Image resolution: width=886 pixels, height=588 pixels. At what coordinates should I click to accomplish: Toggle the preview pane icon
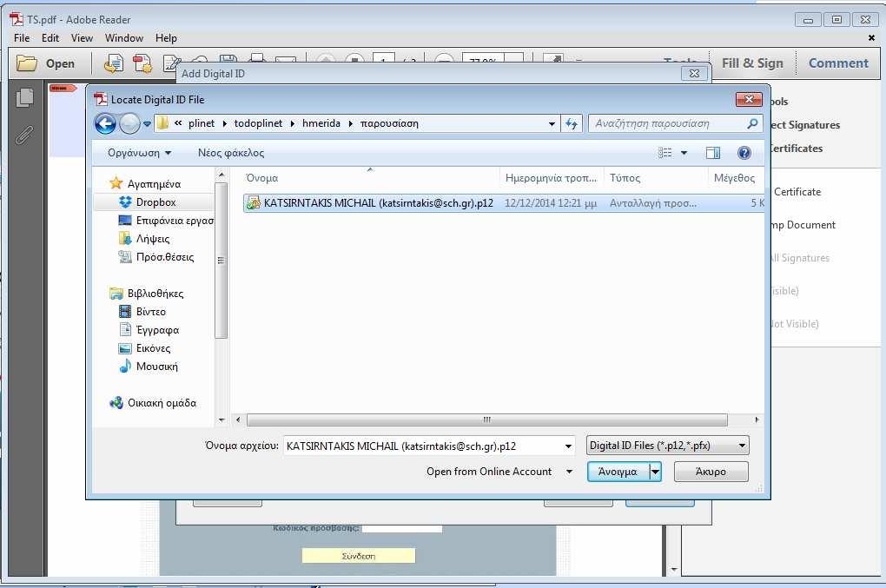[713, 153]
